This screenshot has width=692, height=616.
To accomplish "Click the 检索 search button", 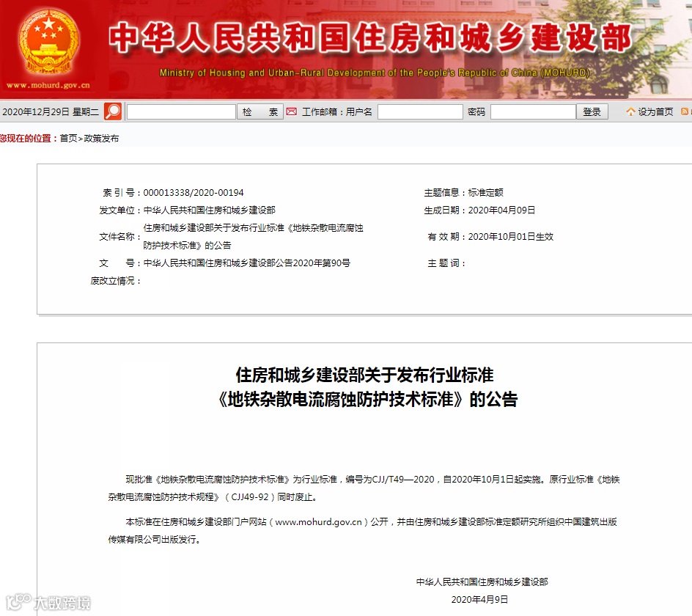I will tap(260, 111).
